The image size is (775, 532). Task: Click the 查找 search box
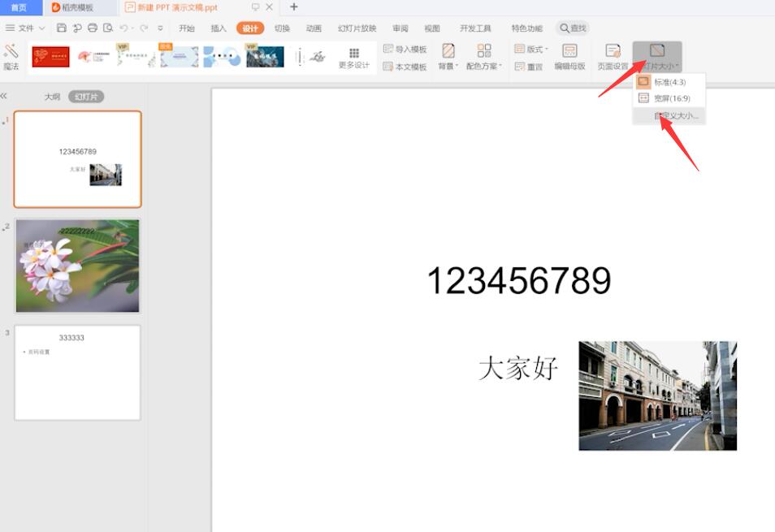(x=573, y=28)
